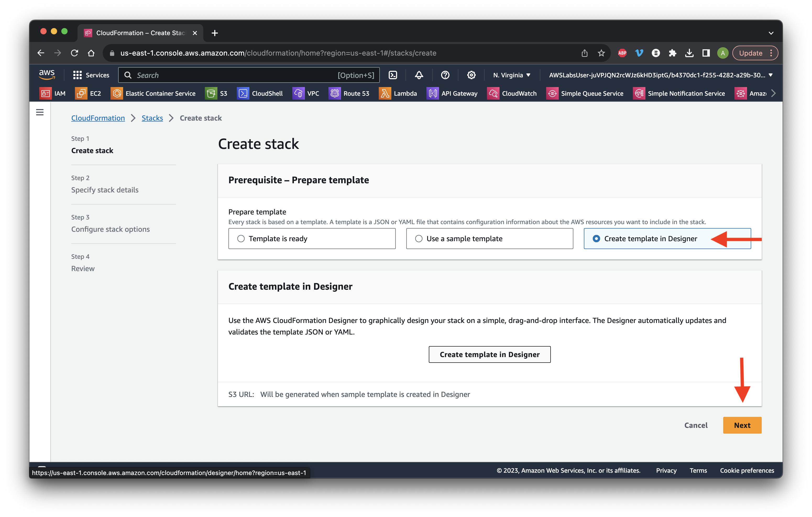This screenshot has height=517, width=812.
Task: Select the Template is ready option
Action: click(x=312, y=239)
